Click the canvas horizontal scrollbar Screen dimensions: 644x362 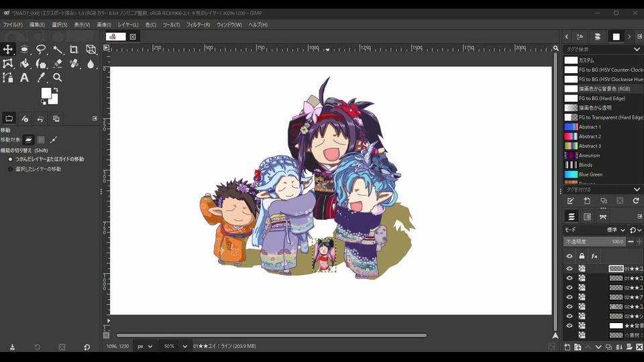tap(272, 335)
